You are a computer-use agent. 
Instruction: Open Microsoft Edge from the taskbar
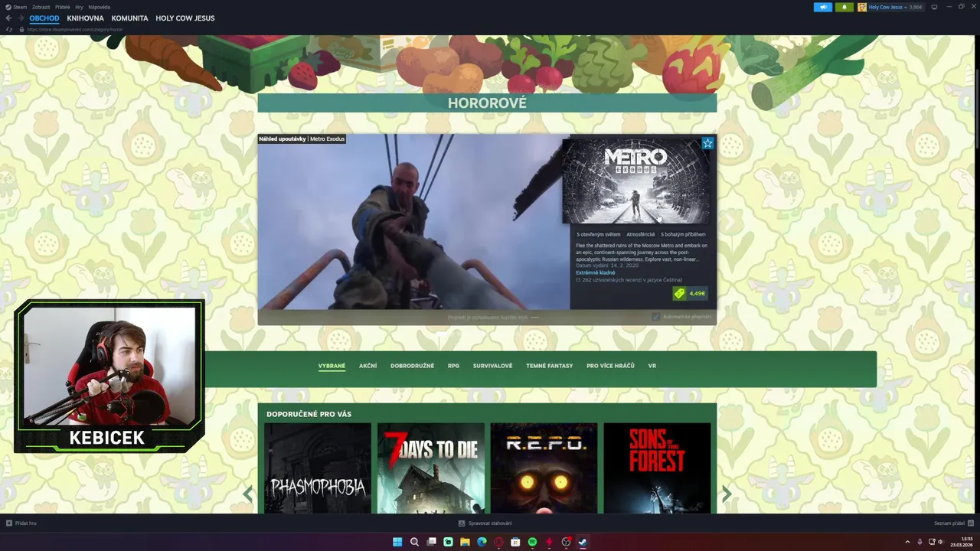(x=482, y=542)
